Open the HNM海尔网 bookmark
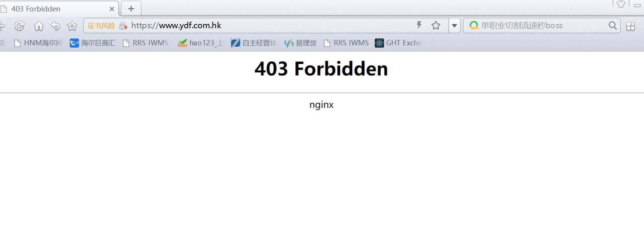This screenshot has height=240, width=644. tap(38, 43)
